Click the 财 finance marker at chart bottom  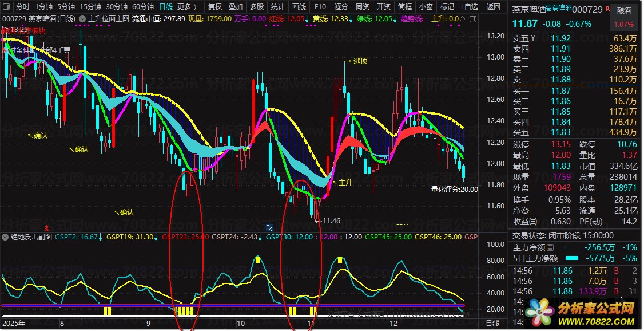[269, 227]
